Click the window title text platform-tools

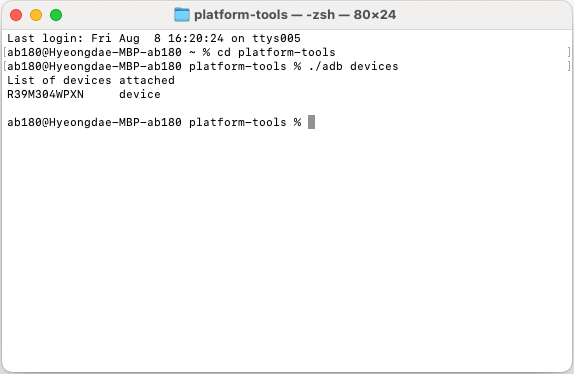241,15
